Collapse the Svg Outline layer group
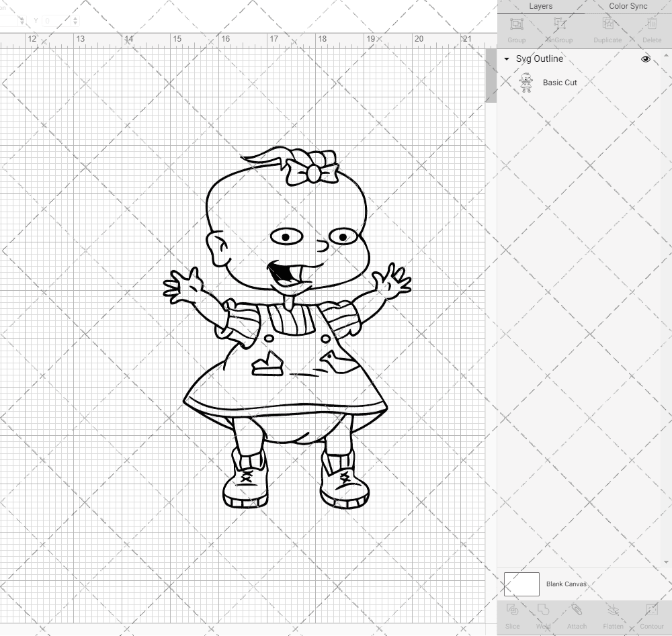Viewport: 672px width, 636px height. pos(506,59)
